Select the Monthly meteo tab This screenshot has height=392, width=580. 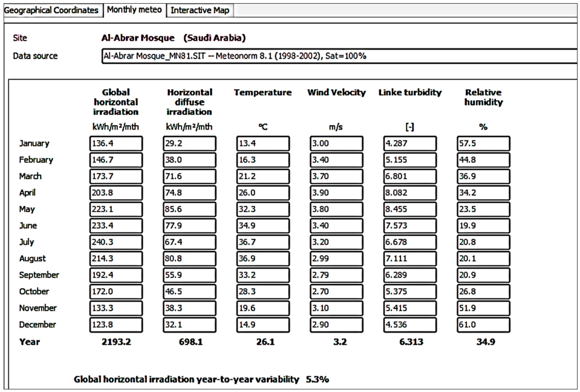click(x=135, y=10)
